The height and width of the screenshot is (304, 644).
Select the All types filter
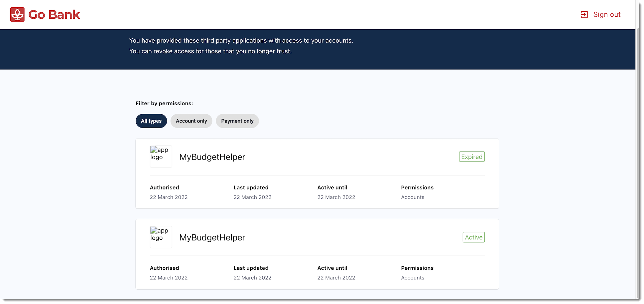[x=151, y=121]
